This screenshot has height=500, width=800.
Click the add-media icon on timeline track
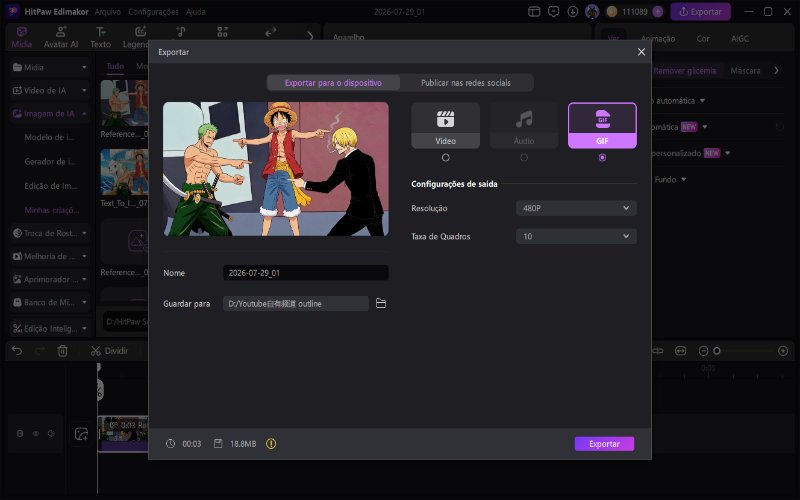[x=81, y=434]
